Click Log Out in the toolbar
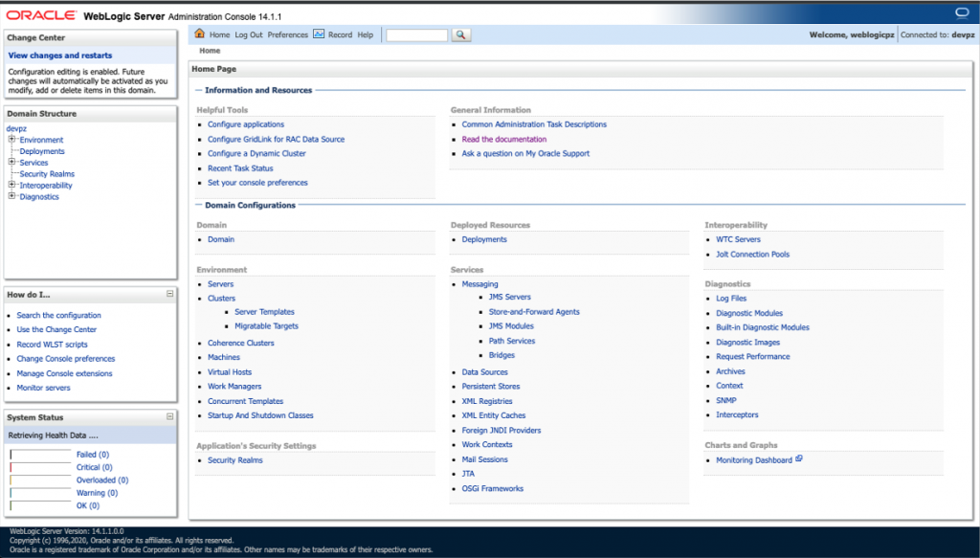This screenshot has height=558, width=980. [x=249, y=35]
